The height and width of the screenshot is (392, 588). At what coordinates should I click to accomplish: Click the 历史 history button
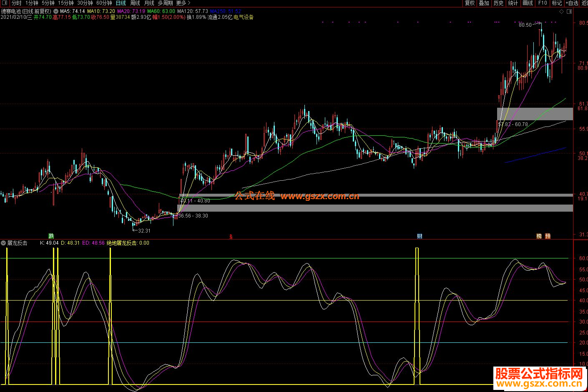click(x=498, y=3)
